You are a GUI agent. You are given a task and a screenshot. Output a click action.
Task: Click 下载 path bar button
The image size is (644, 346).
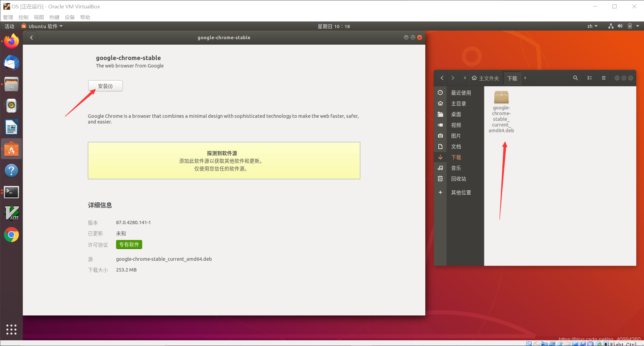[x=512, y=78]
